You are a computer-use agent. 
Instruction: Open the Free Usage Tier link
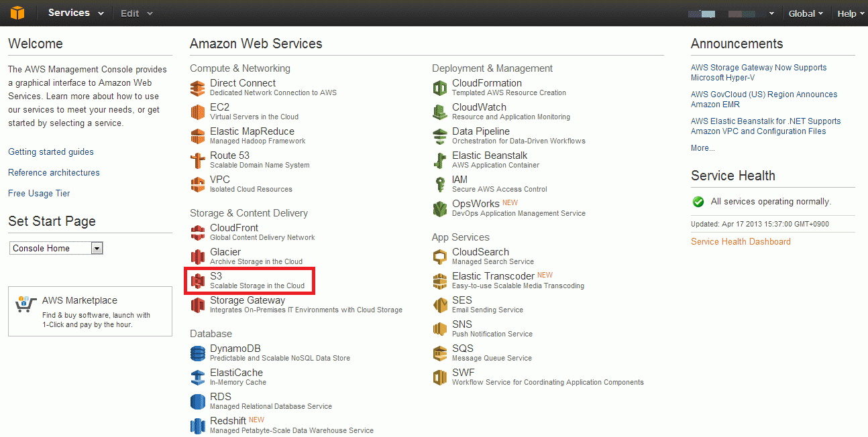tap(39, 194)
